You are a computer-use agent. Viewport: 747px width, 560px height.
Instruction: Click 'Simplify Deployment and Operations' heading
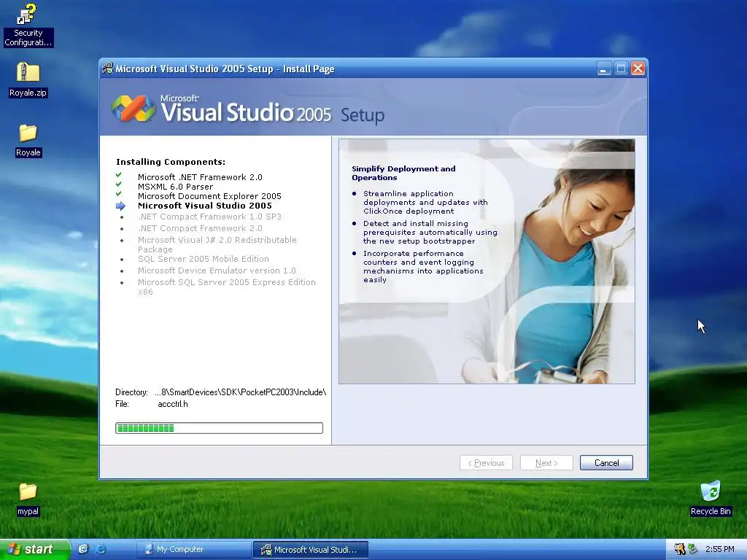coord(403,173)
